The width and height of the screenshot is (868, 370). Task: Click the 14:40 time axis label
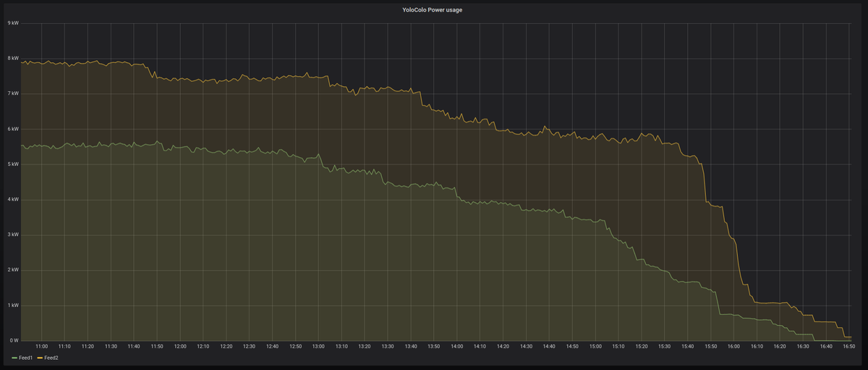(549, 347)
